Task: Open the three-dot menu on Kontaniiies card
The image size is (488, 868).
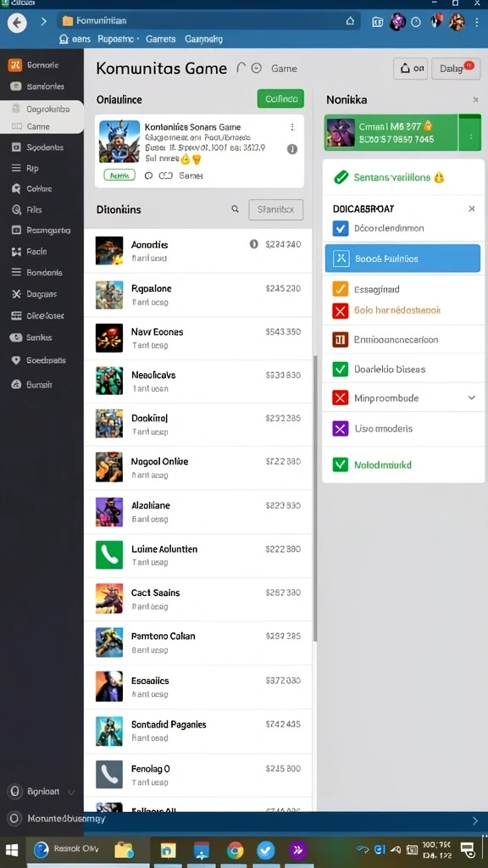Action: click(x=292, y=127)
